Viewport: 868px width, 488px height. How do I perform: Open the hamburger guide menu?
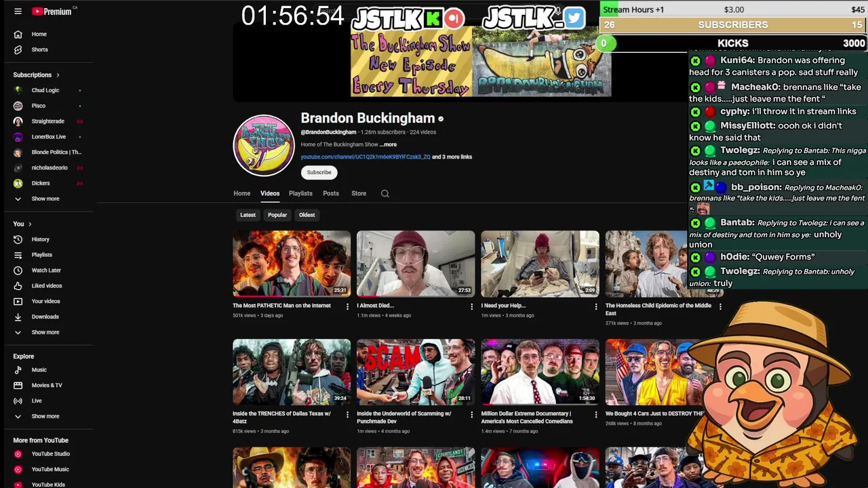[x=18, y=12]
